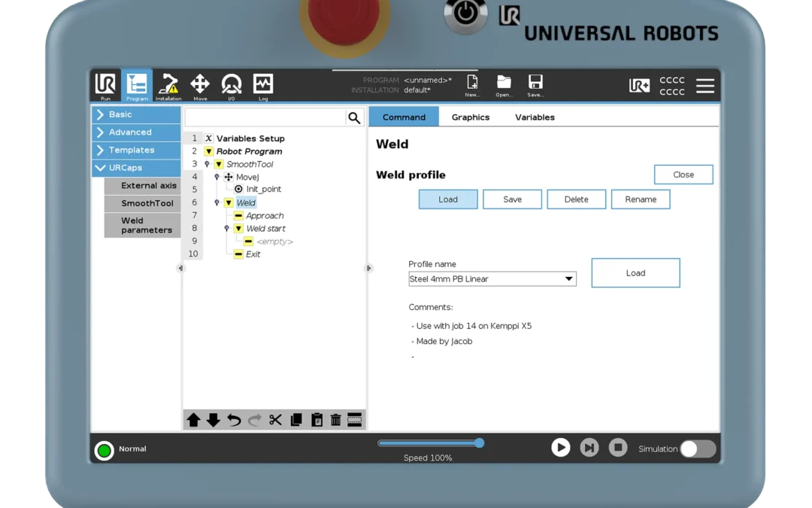Click the Delete profile button
The height and width of the screenshot is (508, 812).
pos(577,199)
